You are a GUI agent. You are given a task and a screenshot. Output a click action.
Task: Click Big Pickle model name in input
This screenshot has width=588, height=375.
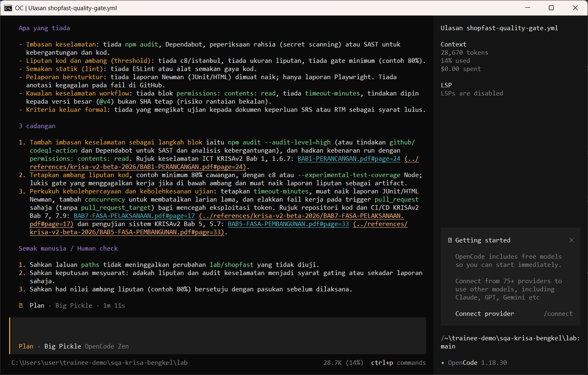(x=63, y=346)
